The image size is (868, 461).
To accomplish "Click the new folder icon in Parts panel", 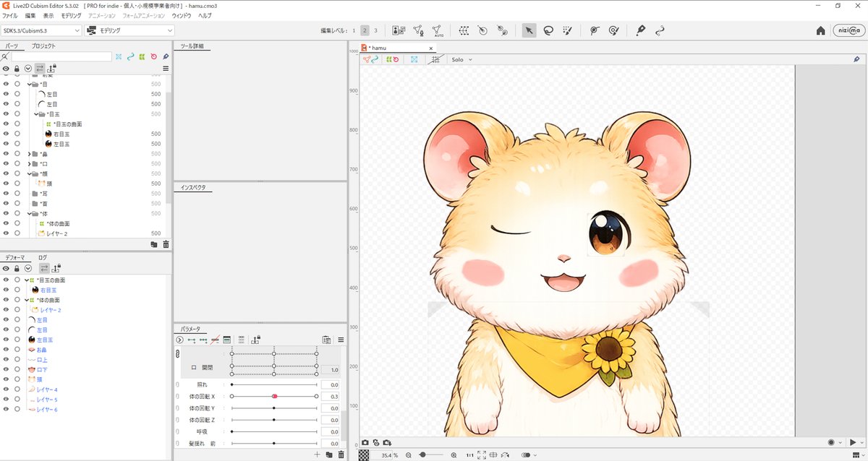I will [x=154, y=244].
